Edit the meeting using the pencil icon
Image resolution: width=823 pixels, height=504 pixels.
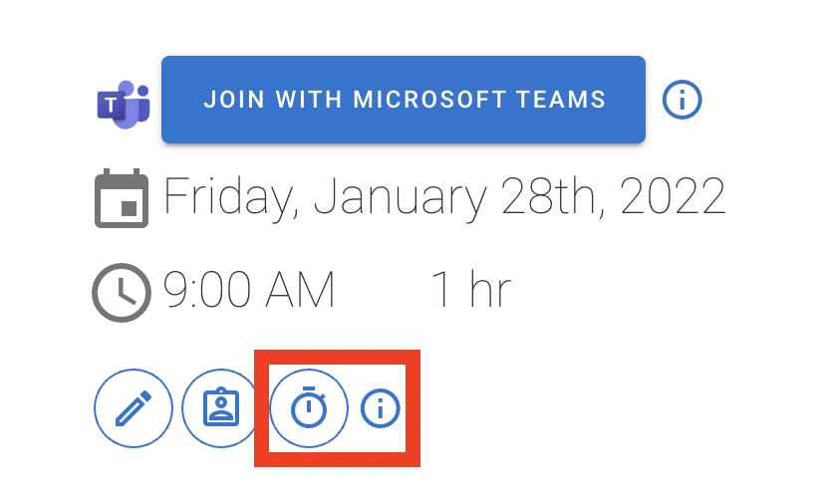(x=134, y=408)
